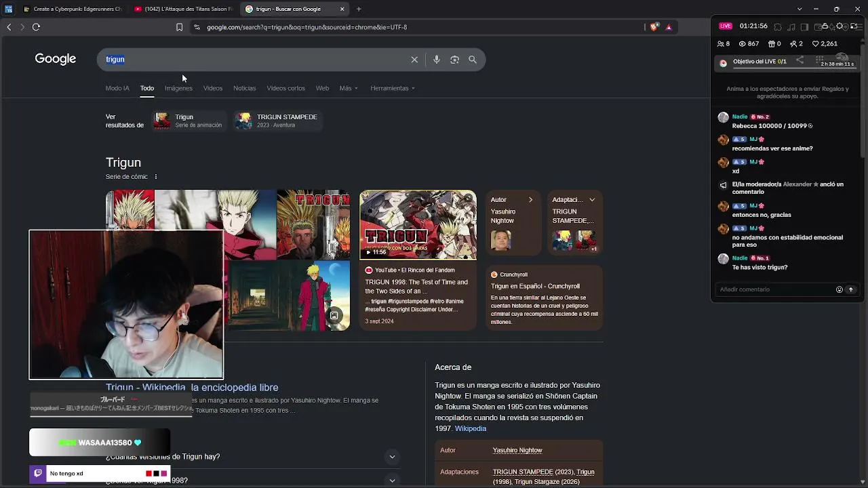Switch to the Modo IA tab

(117, 88)
